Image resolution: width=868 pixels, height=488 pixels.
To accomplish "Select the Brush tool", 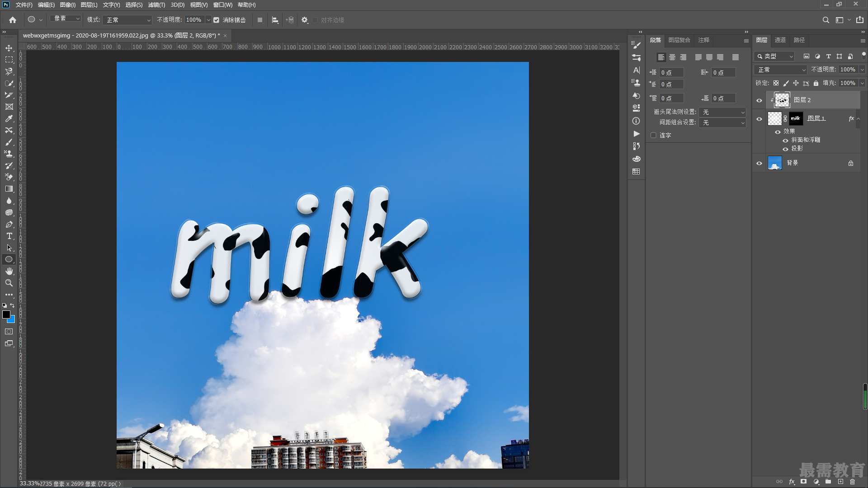I will pos(9,142).
